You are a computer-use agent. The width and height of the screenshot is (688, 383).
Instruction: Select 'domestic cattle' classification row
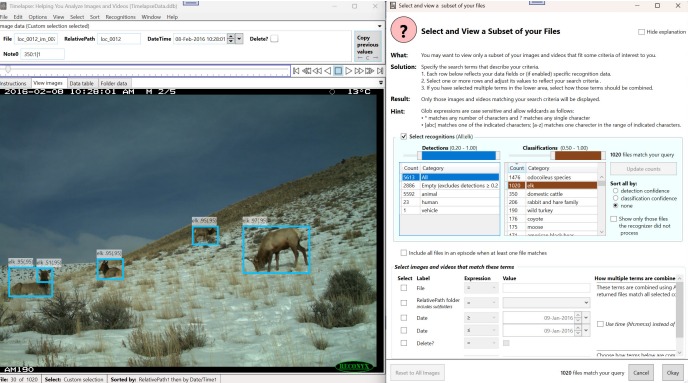(552, 193)
